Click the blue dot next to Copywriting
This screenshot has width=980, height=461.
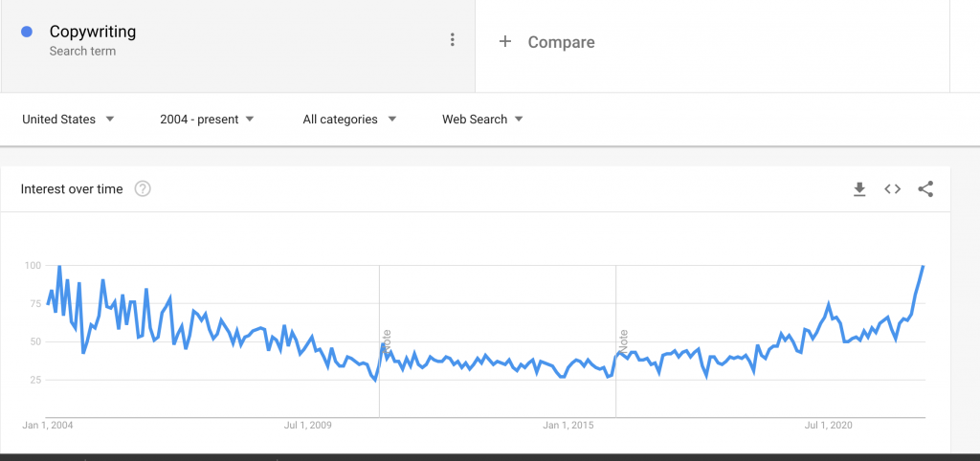(27, 32)
